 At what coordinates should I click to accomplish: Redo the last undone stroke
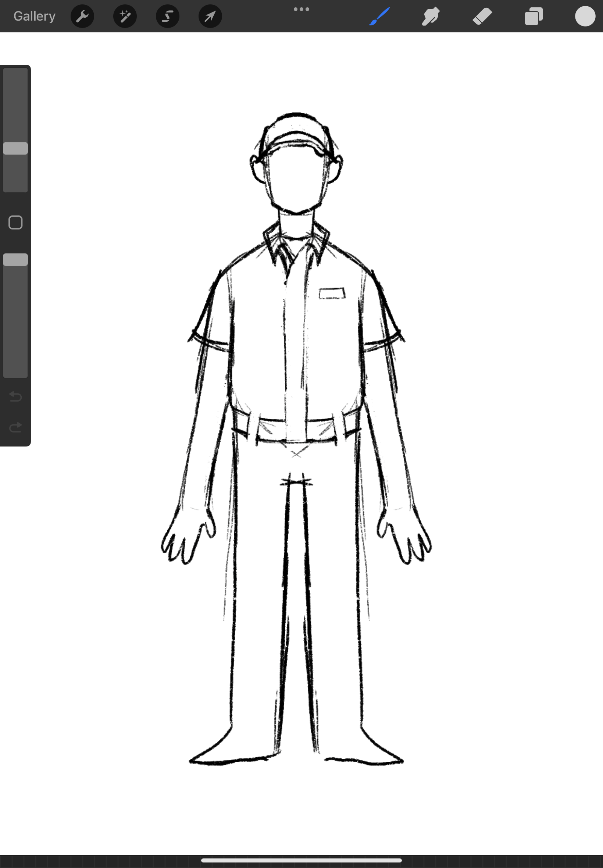pyautogui.click(x=15, y=427)
